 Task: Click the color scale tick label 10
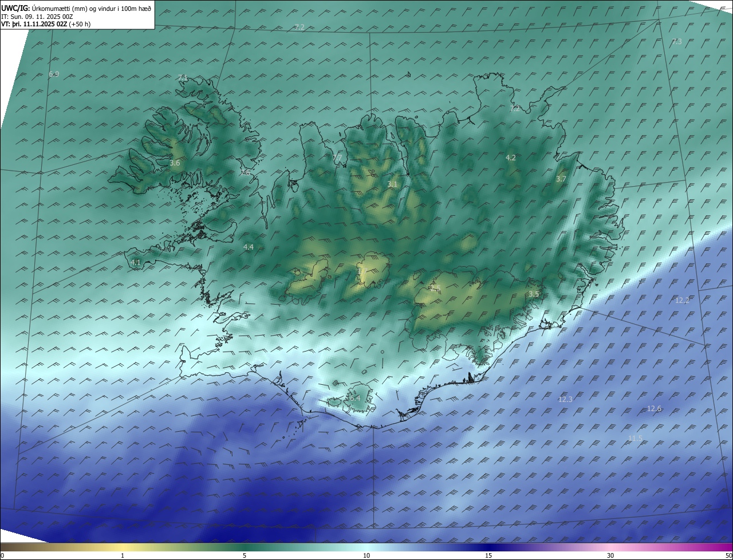366,555
